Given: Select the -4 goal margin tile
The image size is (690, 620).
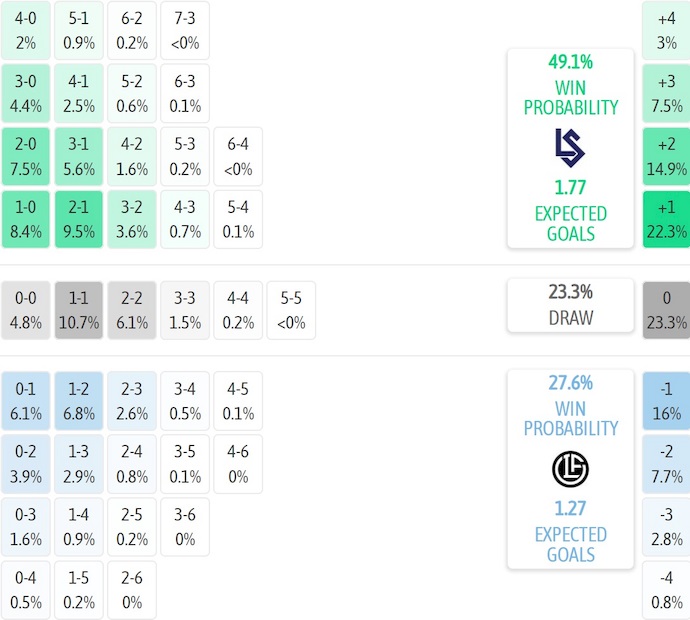Looking at the screenshot, I should (x=666, y=591).
